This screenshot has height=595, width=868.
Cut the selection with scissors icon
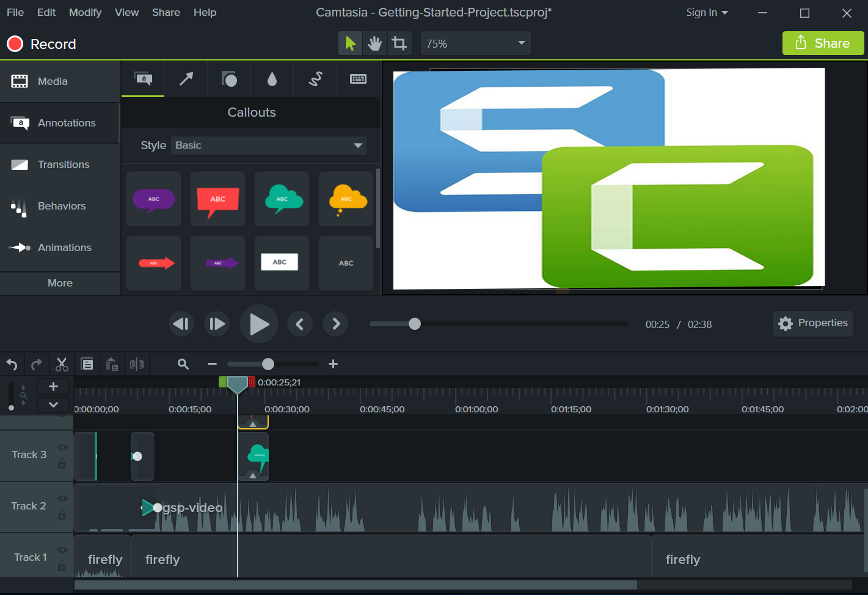click(x=62, y=365)
